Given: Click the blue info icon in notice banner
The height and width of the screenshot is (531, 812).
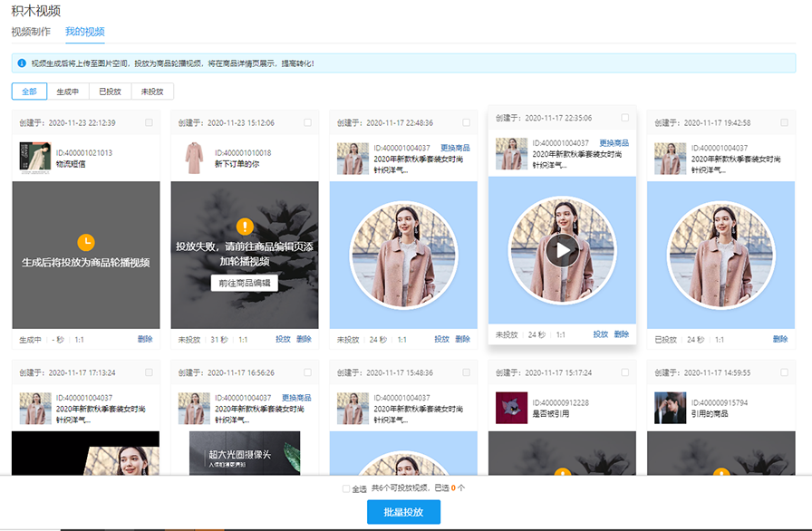Looking at the screenshot, I should click(22, 63).
